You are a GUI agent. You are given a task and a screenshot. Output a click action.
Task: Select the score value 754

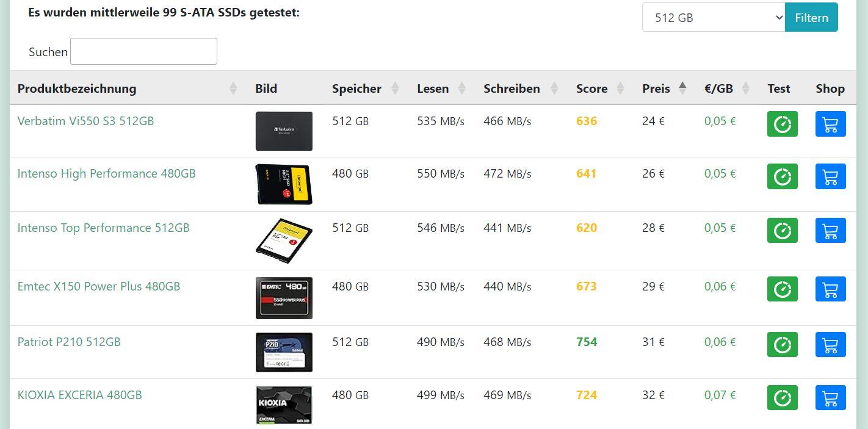tap(587, 342)
